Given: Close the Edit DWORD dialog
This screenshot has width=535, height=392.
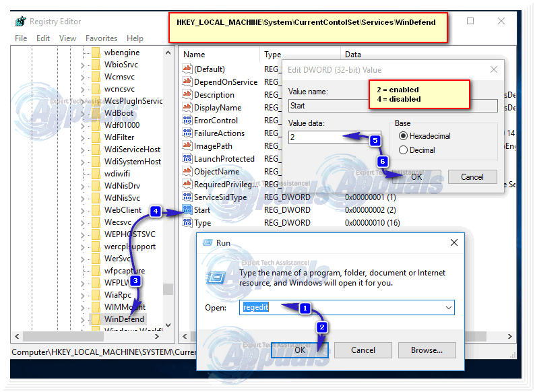Looking at the screenshot, I should point(494,69).
